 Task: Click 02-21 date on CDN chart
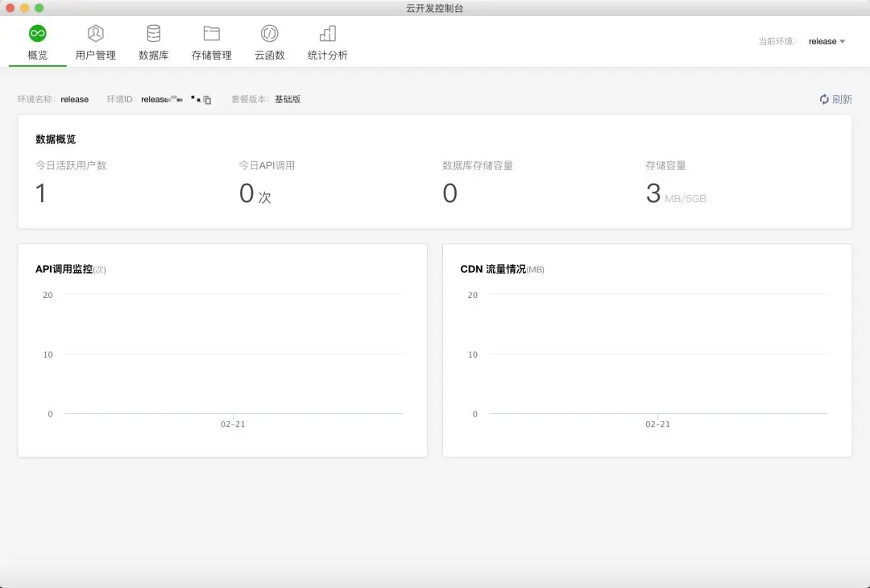pyautogui.click(x=657, y=424)
